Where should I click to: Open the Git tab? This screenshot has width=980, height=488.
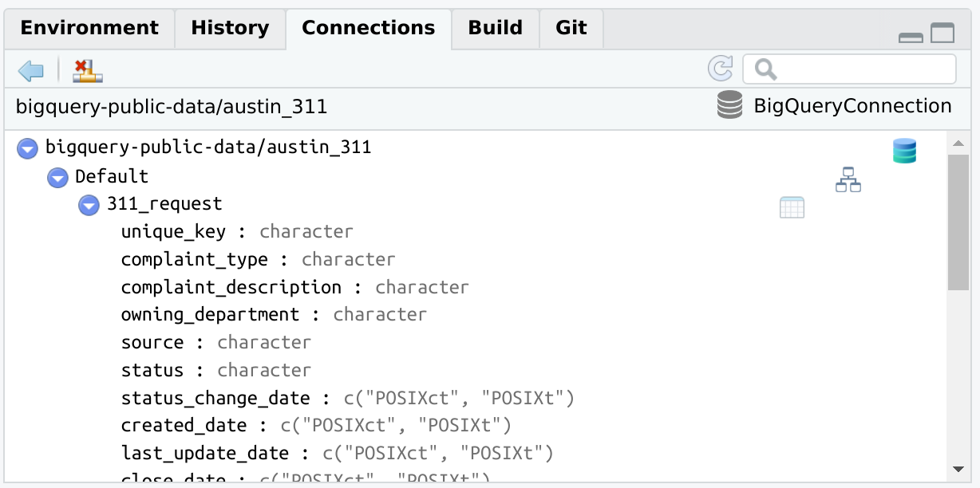[571, 29]
